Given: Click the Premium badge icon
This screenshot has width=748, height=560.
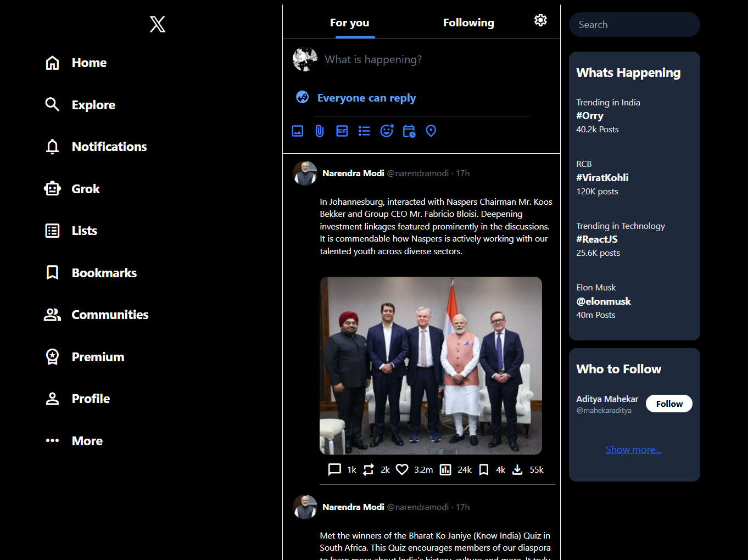Looking at the screenshot, I should click(x=52, y=357).
